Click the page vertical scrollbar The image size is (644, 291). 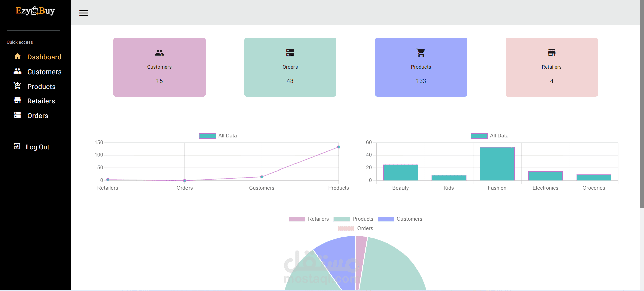(x=642, y=104)
